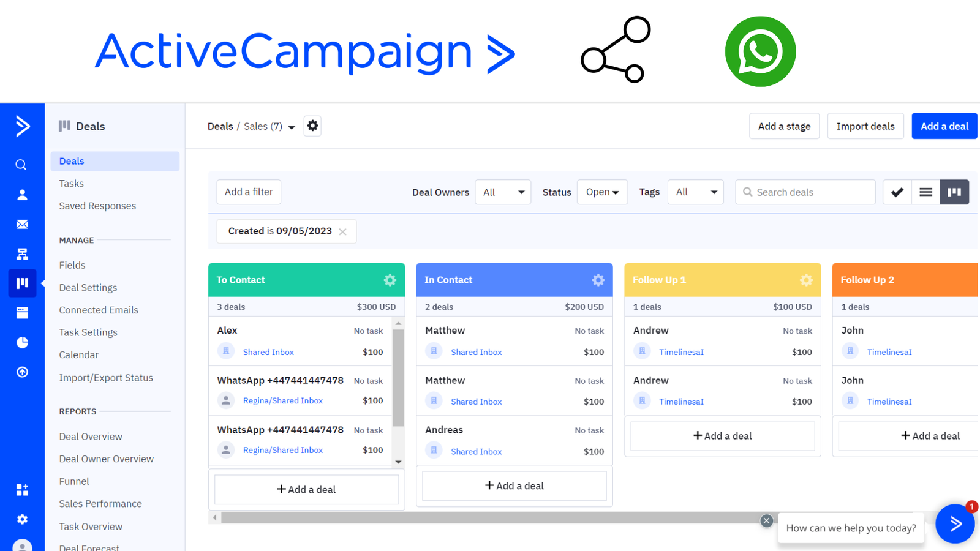Open the Status dropdown showing Open
Image resolution: width=980 pixels, height=551 pixels.
click(x=601, y=192)
